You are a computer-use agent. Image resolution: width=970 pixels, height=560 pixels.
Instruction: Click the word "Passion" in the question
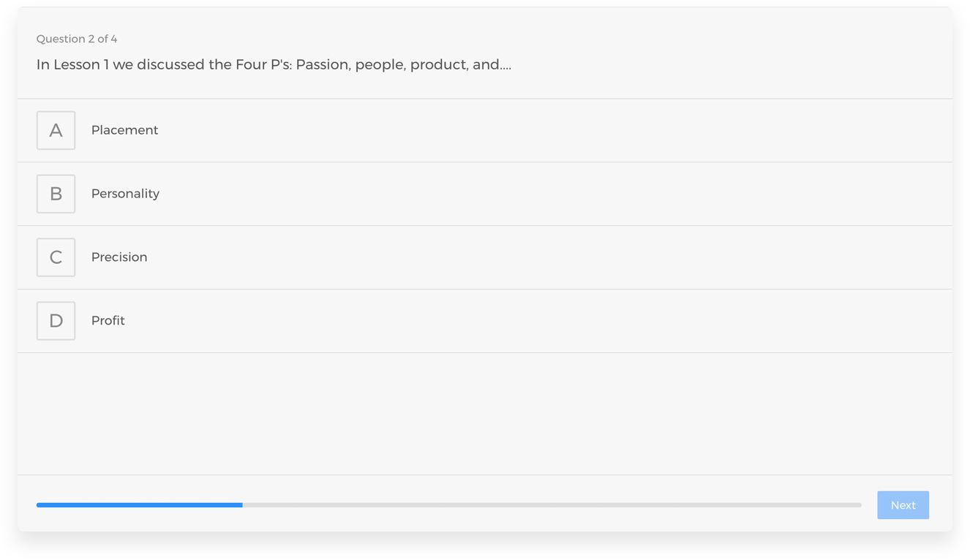coord(323,64)
